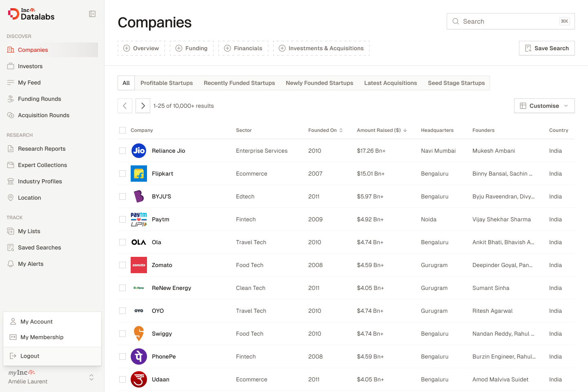Open My Membership menu item
588x392 pixels.
pos(52,337)
